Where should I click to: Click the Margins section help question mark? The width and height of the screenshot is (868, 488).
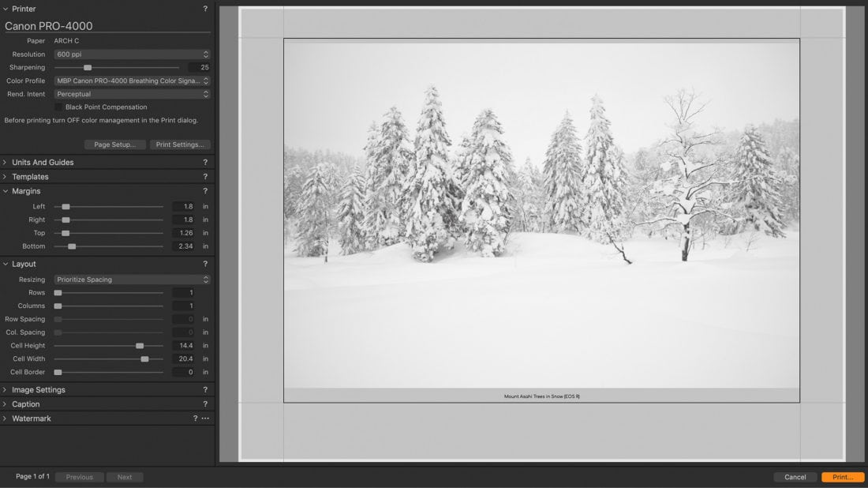[x=205, y=191]
